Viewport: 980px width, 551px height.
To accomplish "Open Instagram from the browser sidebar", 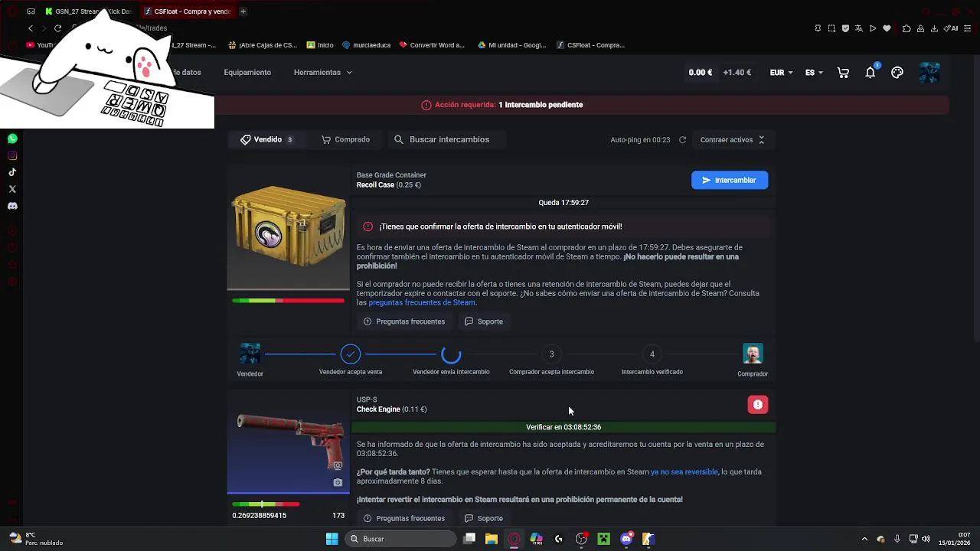I will (12, 155).
